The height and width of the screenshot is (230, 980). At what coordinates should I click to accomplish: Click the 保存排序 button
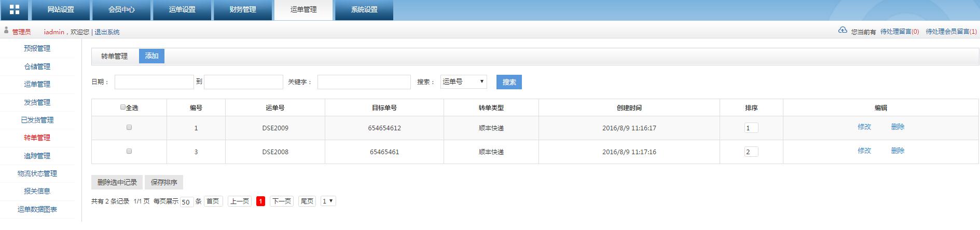pos(164,182)
